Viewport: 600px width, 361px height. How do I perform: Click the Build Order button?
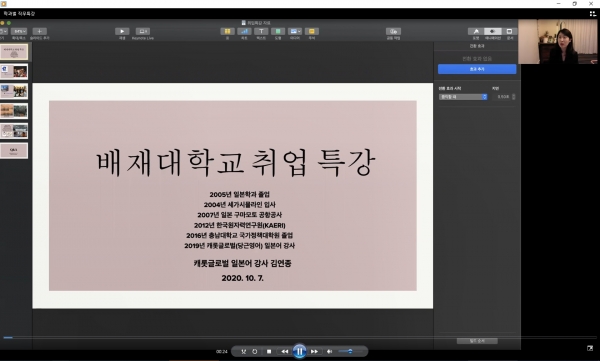coord(477,341)
